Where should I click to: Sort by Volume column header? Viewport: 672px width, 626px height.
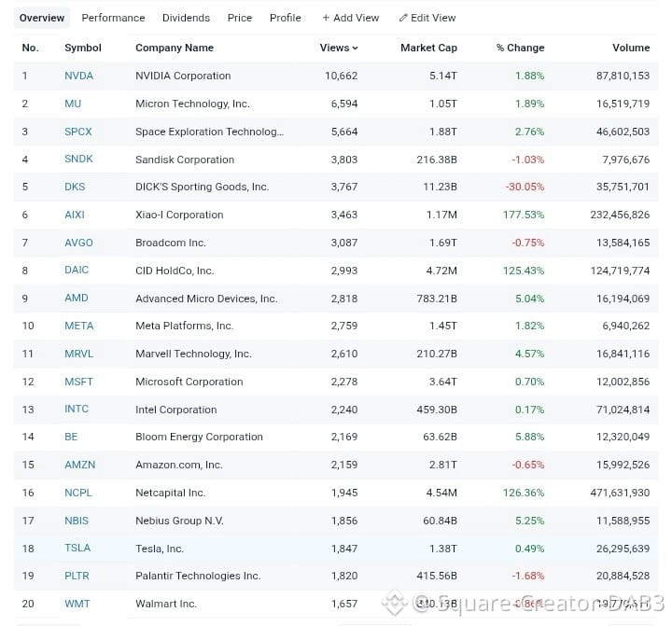631,48
